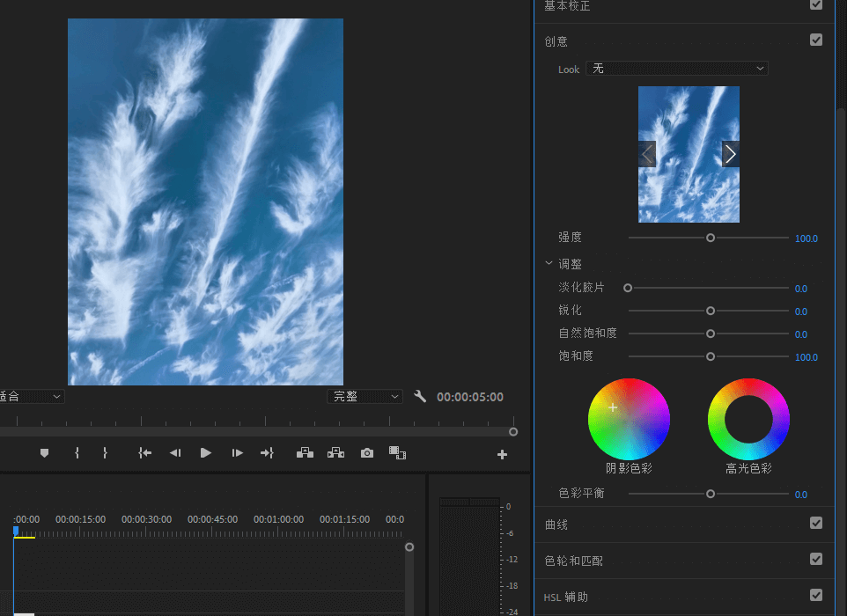Open the playback resolution dropdown showing 完整
Viewport: 847px width, 616px height.
pos(365,396)
